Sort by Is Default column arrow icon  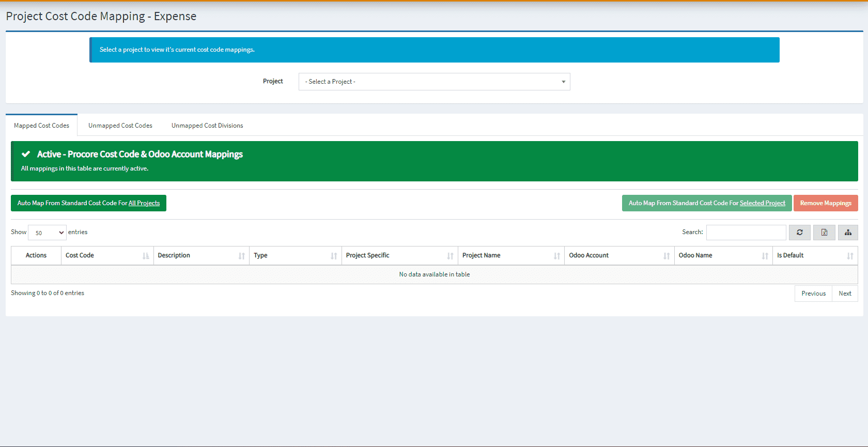pos(850,256)
